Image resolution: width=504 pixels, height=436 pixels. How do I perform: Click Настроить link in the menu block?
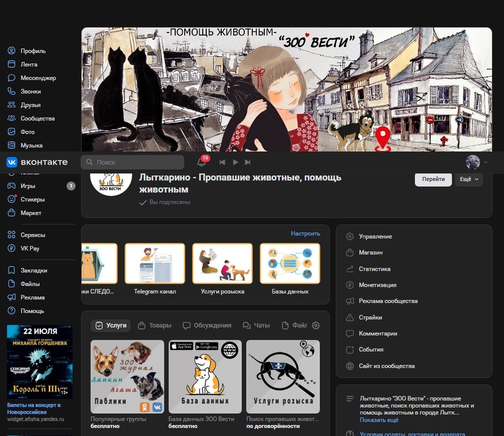click(305, 233)
